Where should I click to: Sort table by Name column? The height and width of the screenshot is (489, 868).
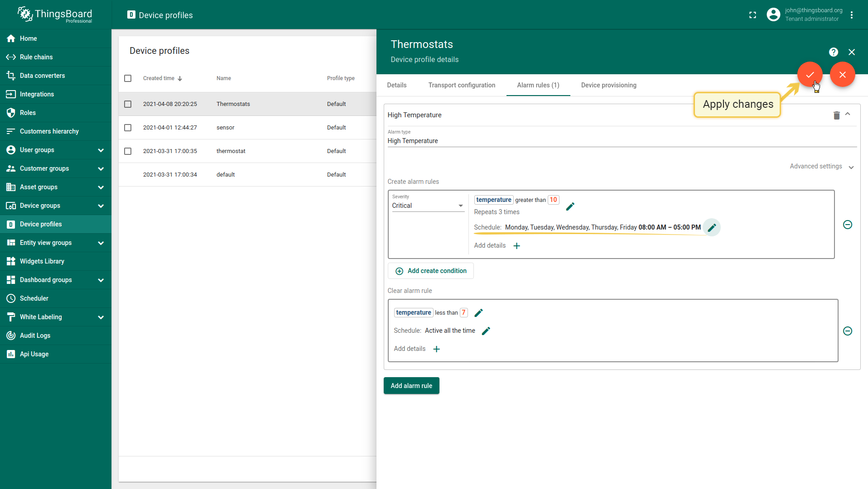(224, 78)
